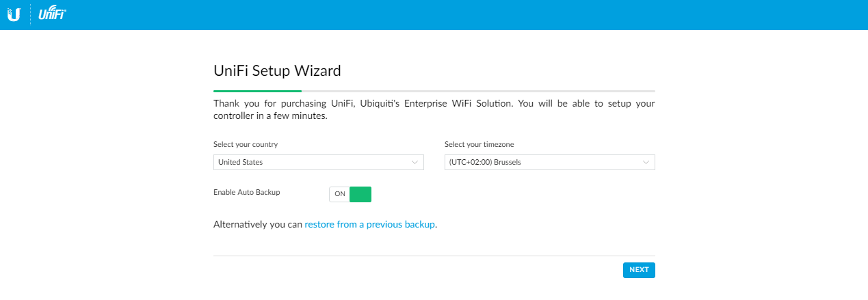Image resolution: width=868 pixels, height=300 pixels.
Task: Click the welcome paragraph about Ubiquiti's WiFi Solution
Action: [434, 110]
